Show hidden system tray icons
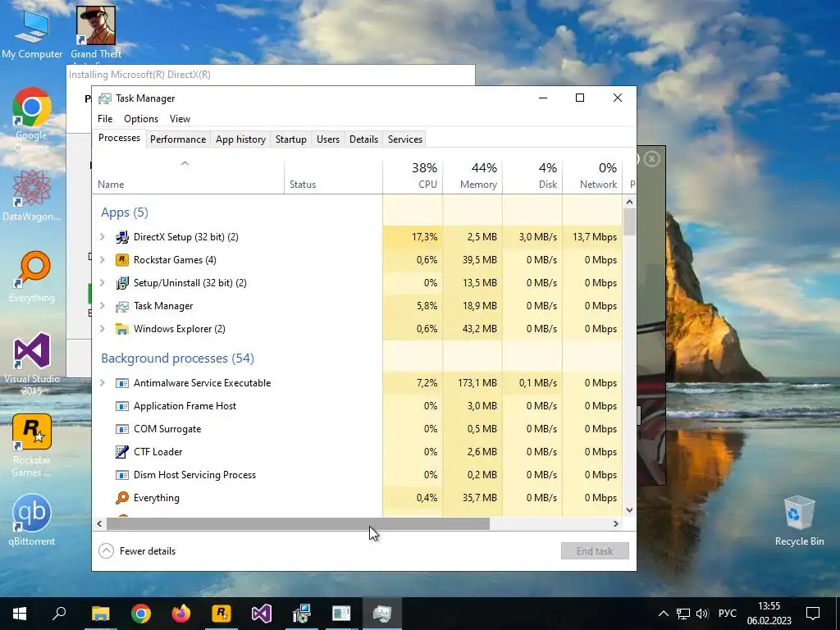The height and width of the screenshot is (630, 840). tap(663, 614)
